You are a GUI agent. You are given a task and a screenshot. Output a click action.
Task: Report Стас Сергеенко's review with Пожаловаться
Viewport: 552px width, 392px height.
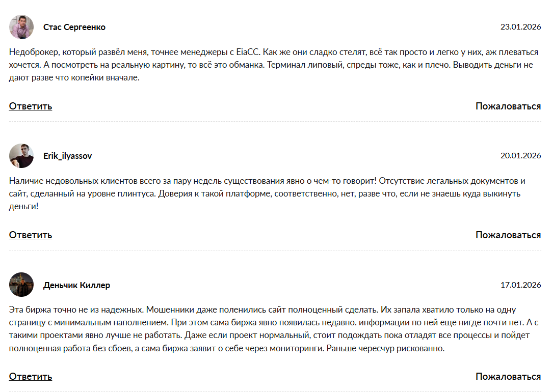508,106
